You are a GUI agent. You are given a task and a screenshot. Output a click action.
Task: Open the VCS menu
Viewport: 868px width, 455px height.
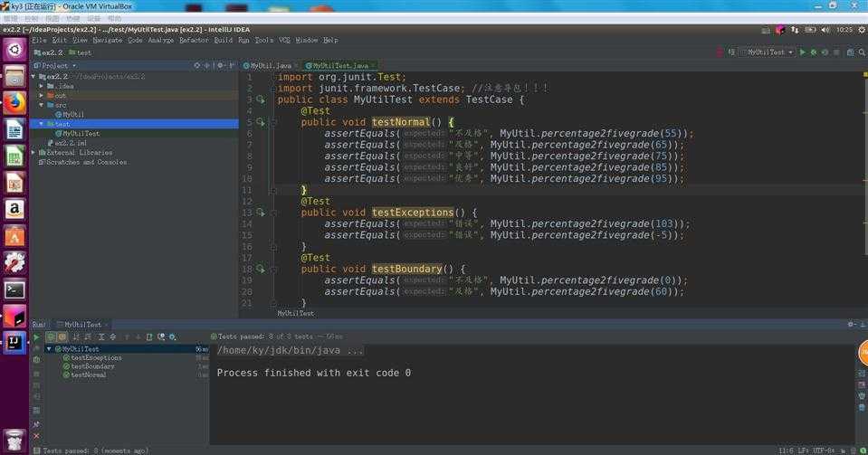[284, 41]
